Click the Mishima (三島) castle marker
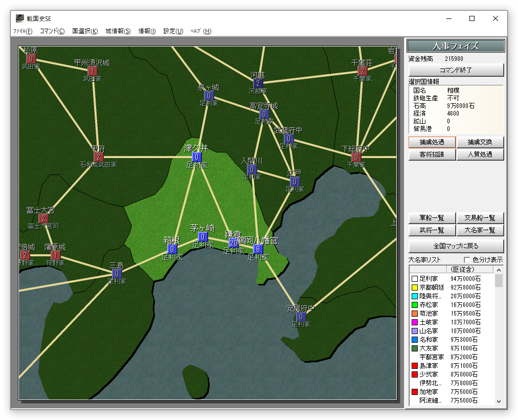The height and width of the screenshot is (420, 518). (117, 274)
